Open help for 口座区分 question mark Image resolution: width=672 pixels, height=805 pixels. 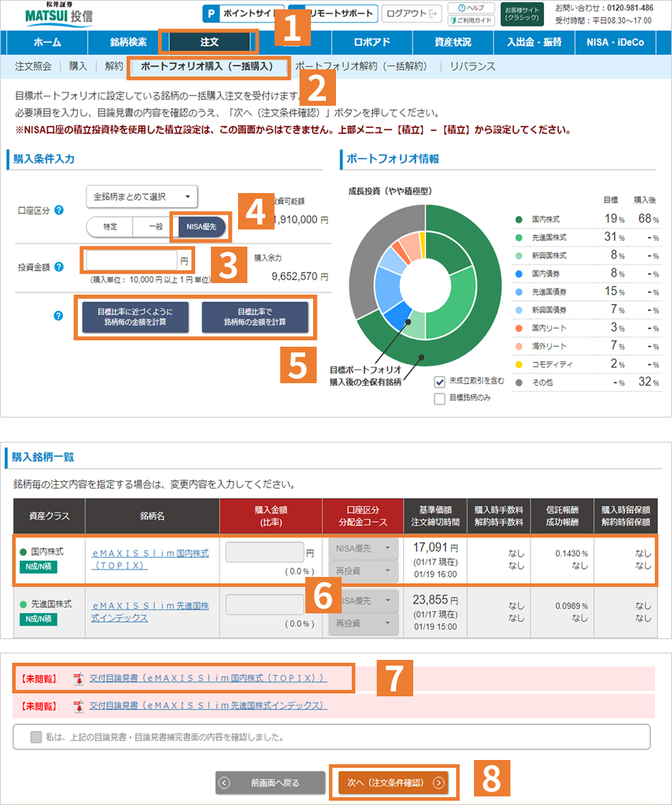59,210
